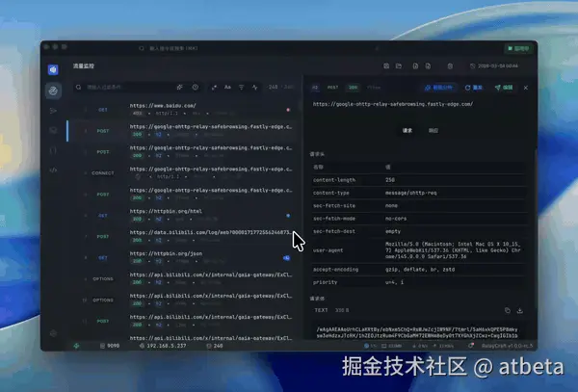Click the user-agent header value
Viewport: 578px width, 392px height.
453,250
